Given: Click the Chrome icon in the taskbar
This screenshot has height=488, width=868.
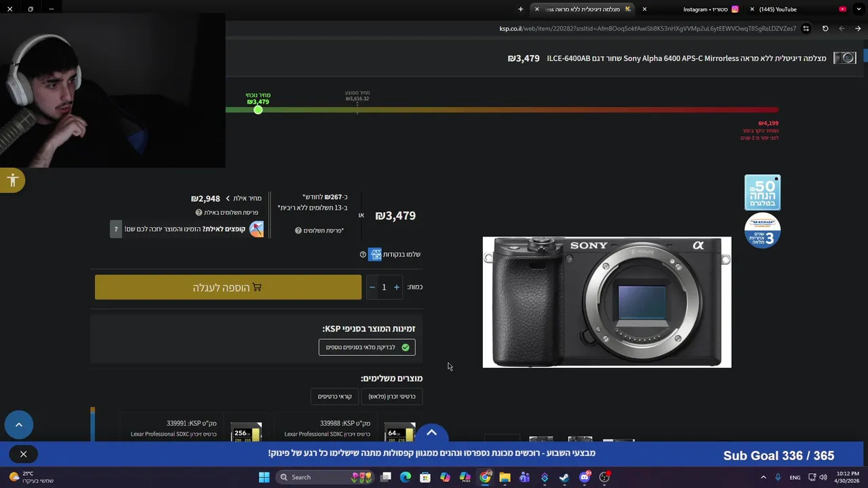Looking at the screenshot, I should point(485,477).
